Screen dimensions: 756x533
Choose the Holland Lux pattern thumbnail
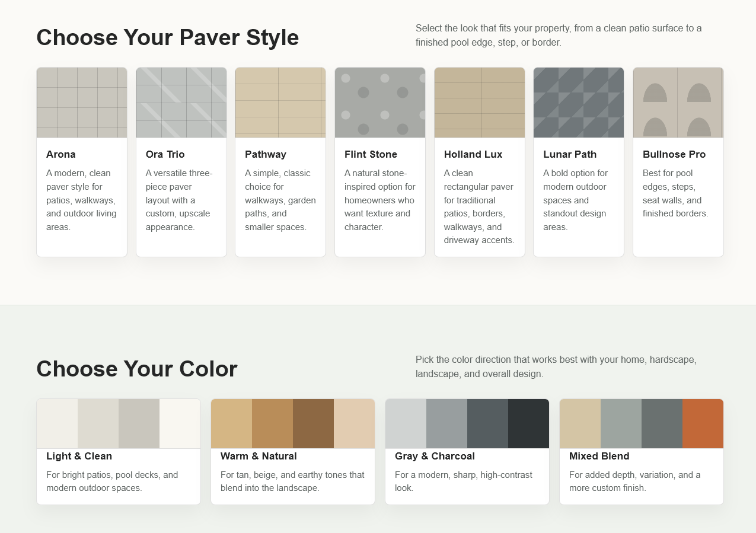pos(480,103)
